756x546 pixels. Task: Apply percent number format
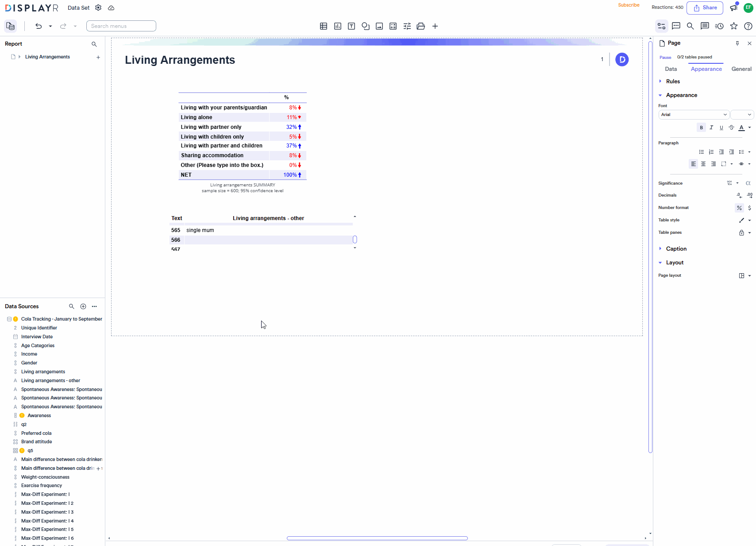click(739, 208)
